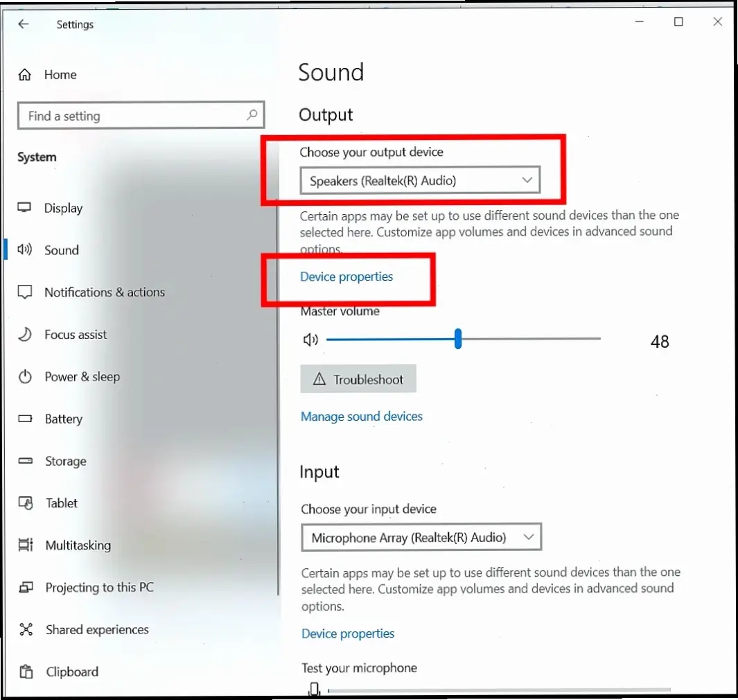Open Battery settings
738x700 pixels.
click(64, 419)
